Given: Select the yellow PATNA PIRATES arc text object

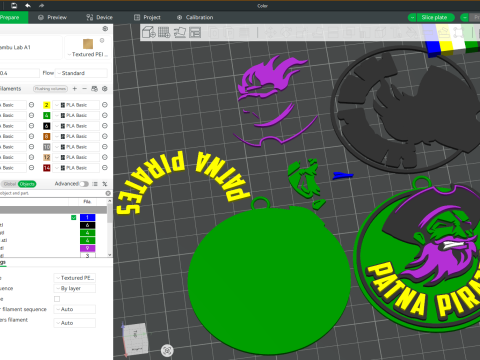Looking at the screenshot, I should coord(182,182).
